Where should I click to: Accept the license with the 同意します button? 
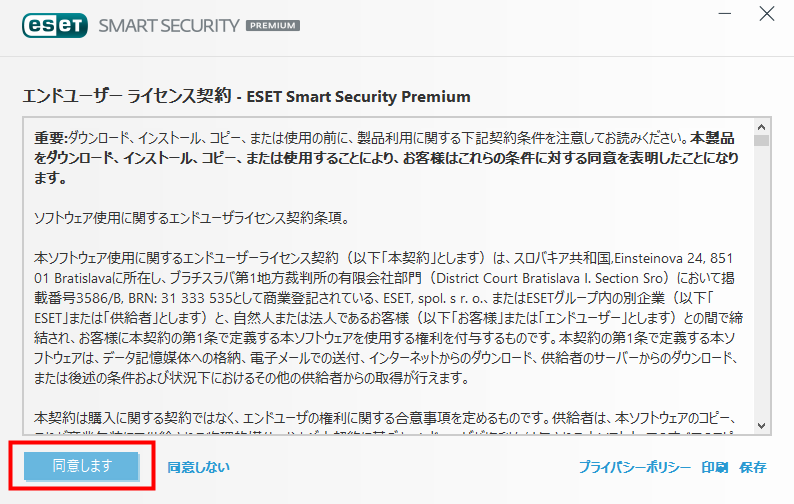click(x=82, y=466)
